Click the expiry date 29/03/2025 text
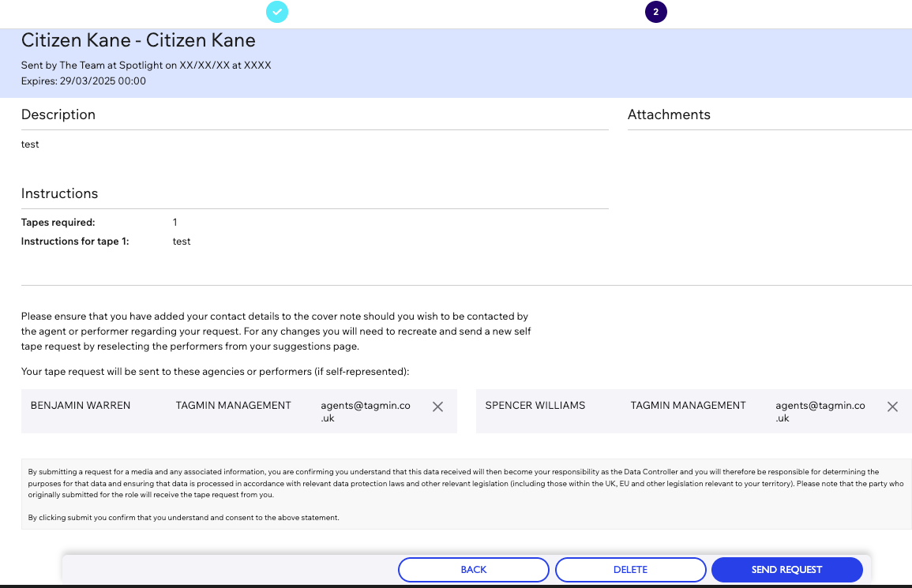This screenshot has width=912, height=588. pyautogui.click(x=103, y=81)
